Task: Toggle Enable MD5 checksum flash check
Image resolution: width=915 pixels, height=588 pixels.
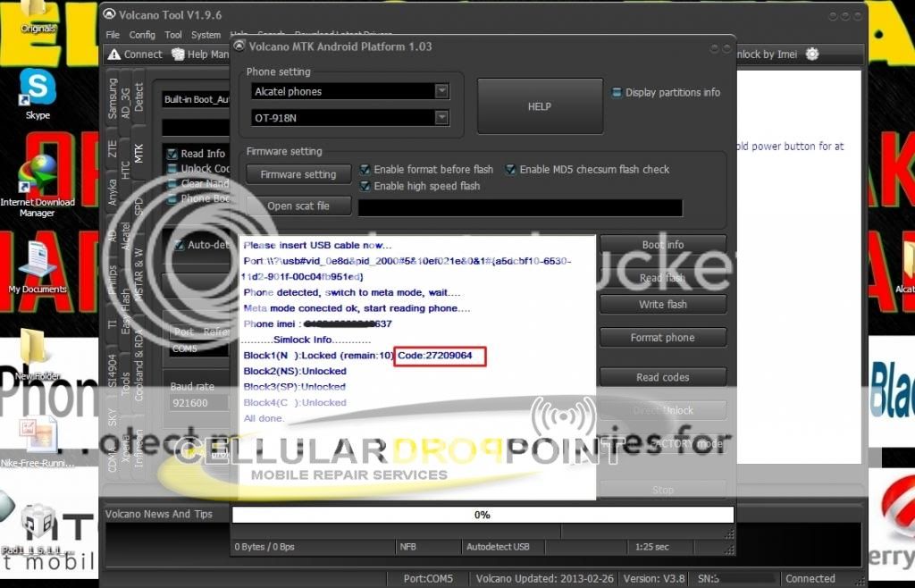Action: [511, 169]
